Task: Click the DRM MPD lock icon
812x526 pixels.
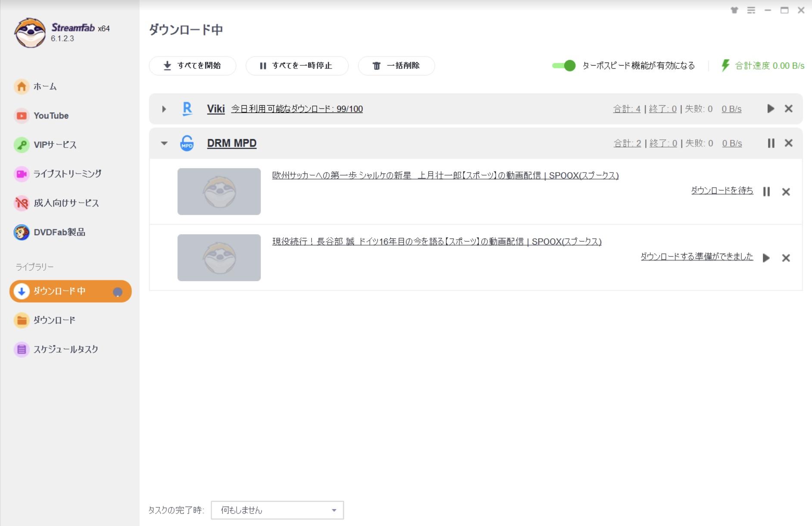Action: click(x=187, y=143)
